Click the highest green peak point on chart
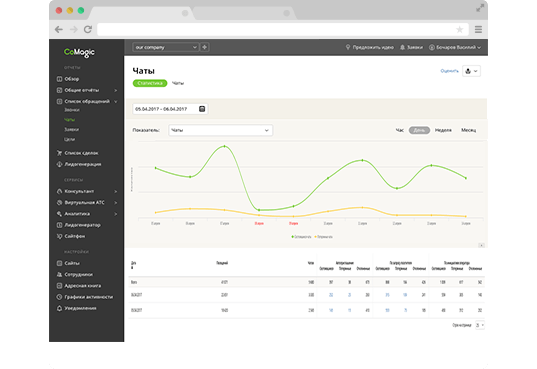 pyautogui.click(x=225, y=146)
